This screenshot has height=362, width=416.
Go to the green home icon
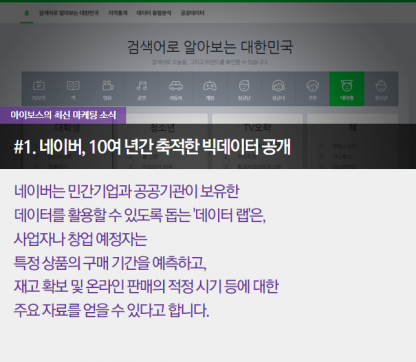point(27,13)
